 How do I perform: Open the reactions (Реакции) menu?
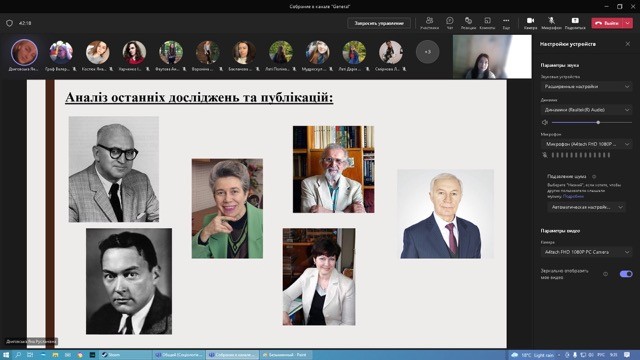[468, 23]
